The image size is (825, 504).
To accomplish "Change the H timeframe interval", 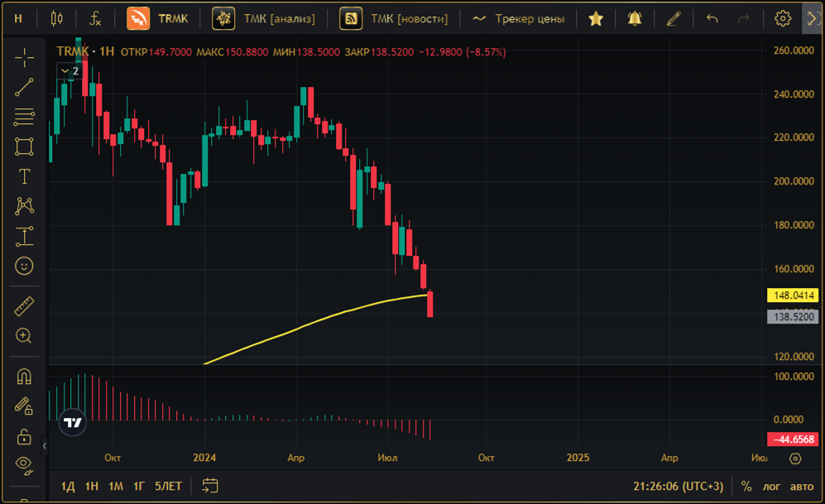I will pyautogui.click(x=18, y=19).
